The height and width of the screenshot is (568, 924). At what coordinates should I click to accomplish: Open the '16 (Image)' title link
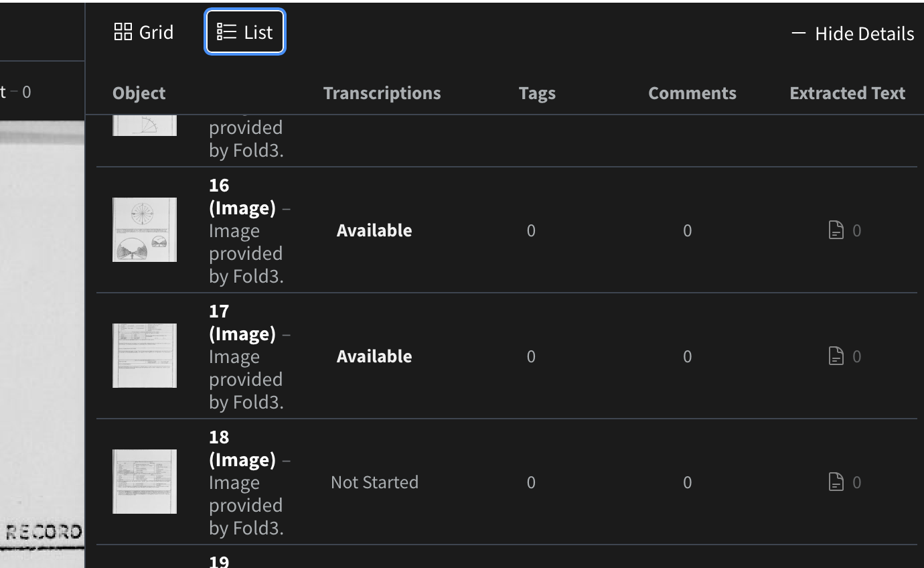242,196
